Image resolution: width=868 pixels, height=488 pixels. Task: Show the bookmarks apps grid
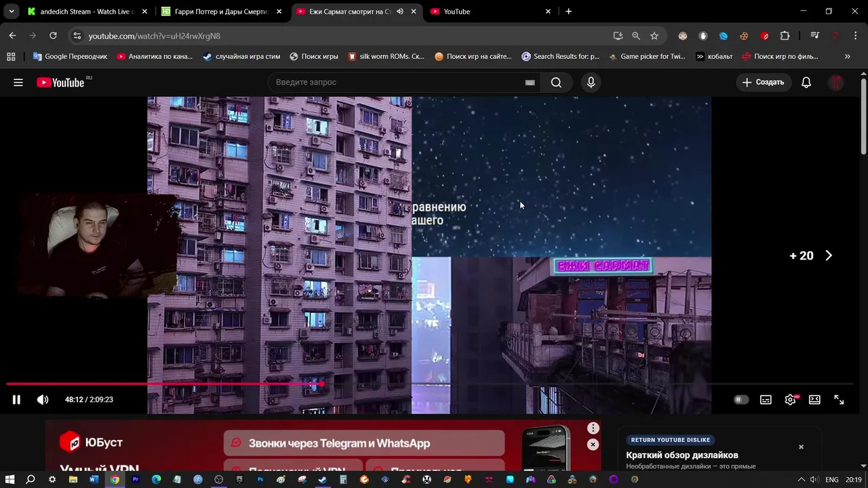[10, 56]
